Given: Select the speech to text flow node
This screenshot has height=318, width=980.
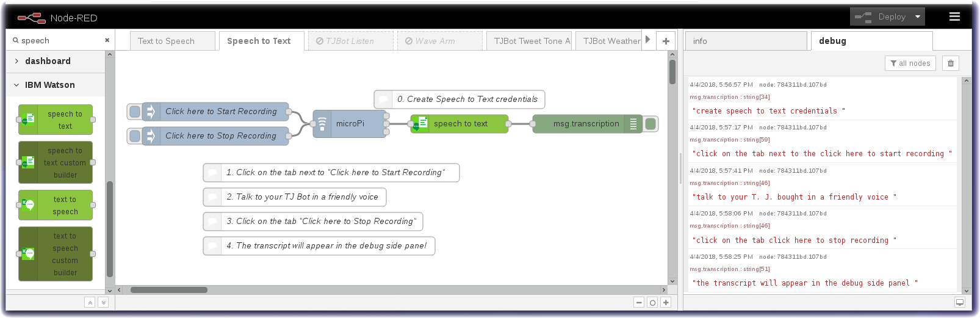Looking at the screenshot, I should click(459, 123).
